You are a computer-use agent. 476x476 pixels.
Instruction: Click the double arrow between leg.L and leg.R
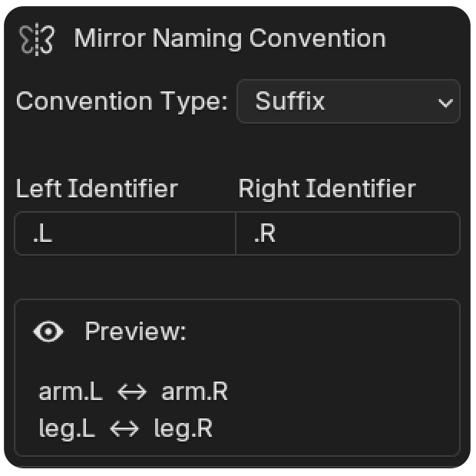(x=124, y=429)
